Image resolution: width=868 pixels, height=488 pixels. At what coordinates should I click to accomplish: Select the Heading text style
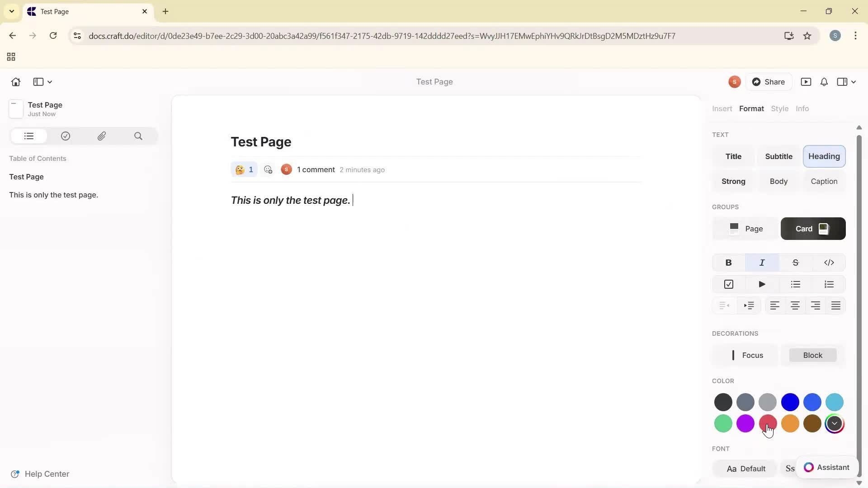click(824, 156)
